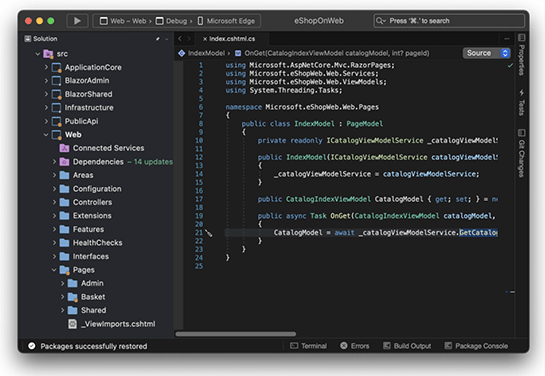The width and height of the screenshot is (545, 376).
Task: Click the green checkmark analysis indicator
Action: tap(510, 65)
